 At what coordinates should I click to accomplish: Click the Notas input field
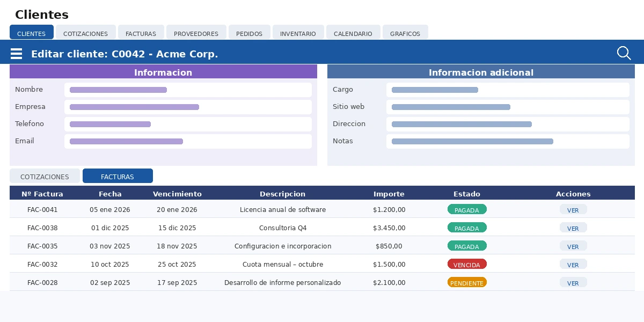(x=508, y=141)
